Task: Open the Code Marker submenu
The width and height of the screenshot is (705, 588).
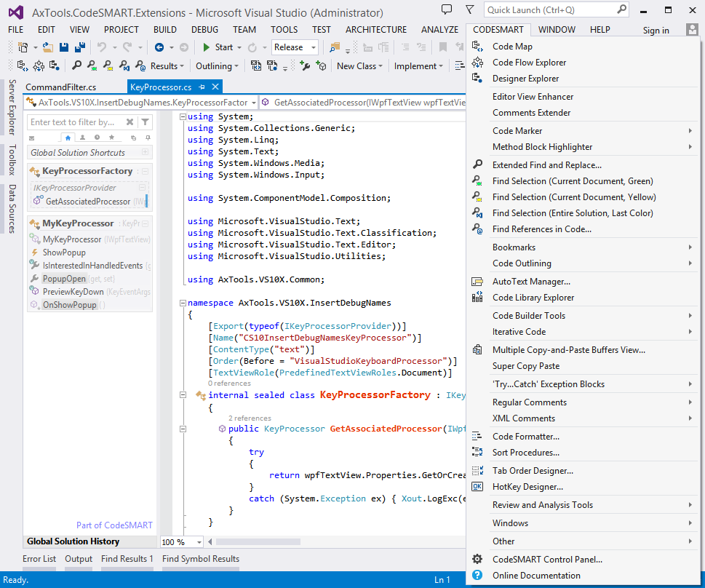Action: tap(583, 131)
